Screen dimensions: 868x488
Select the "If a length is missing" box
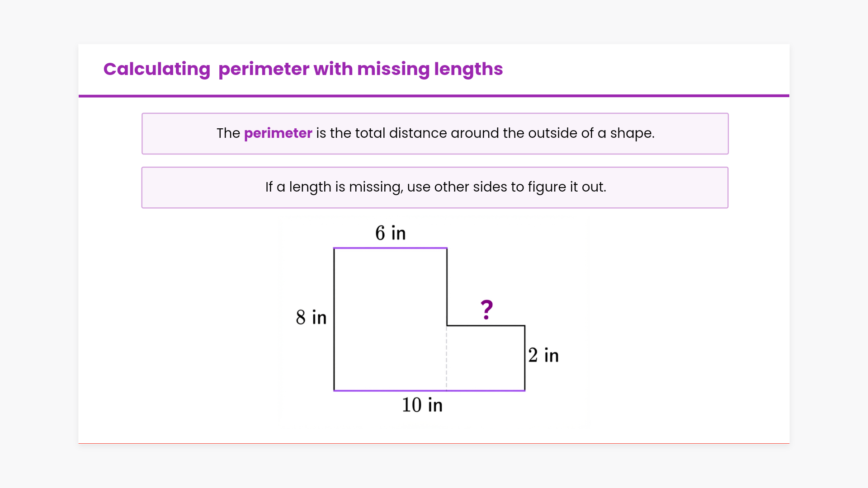click(x=435, y=188)
